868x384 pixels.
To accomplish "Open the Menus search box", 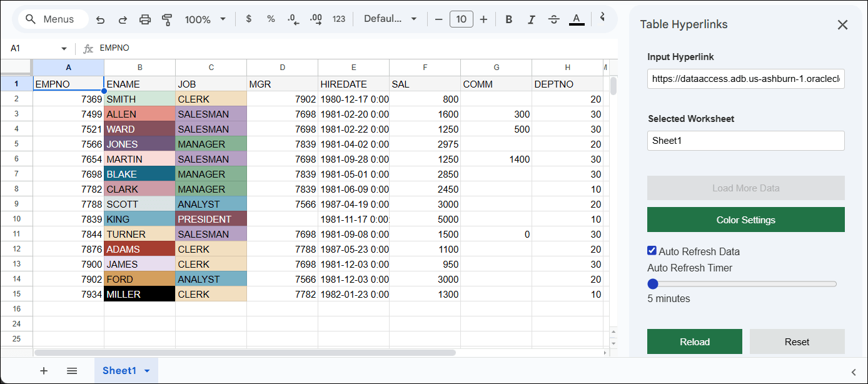I will tap(53, 19).
